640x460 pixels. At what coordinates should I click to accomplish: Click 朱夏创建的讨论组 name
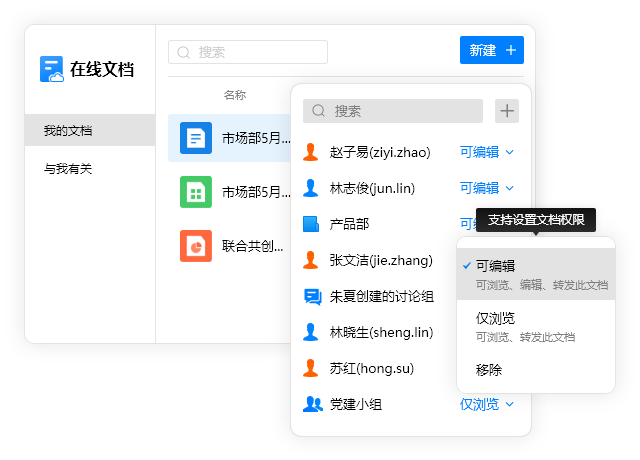pos(382,296)
